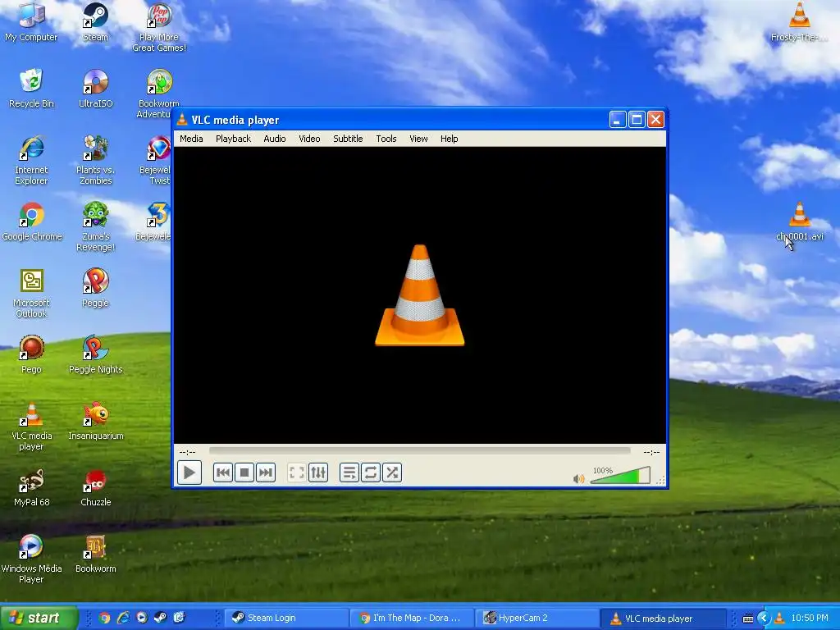Select the Peggle Nights shortcut

(95, 354)
